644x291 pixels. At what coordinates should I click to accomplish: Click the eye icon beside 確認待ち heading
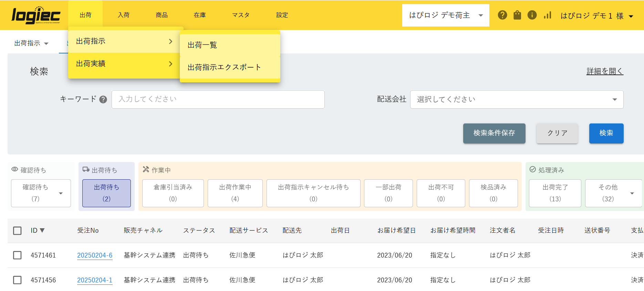[15, 169]
